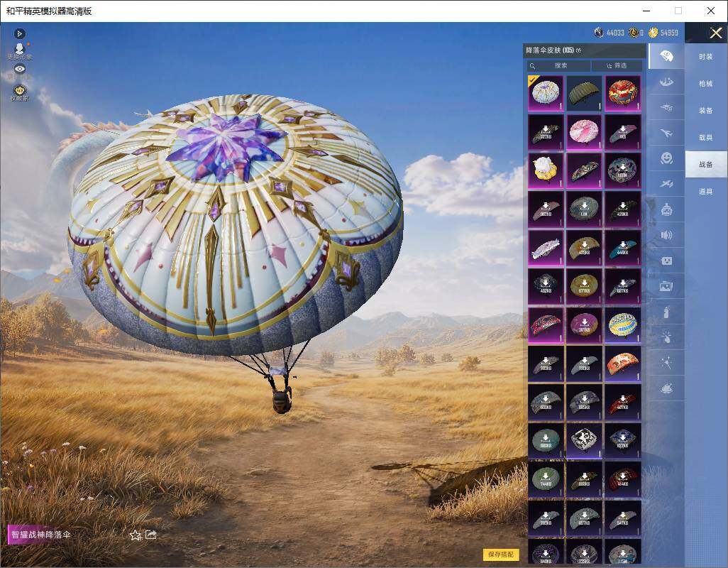
Task: Download the plain green round parachute 744KB
Action: [x=546, y=479]
